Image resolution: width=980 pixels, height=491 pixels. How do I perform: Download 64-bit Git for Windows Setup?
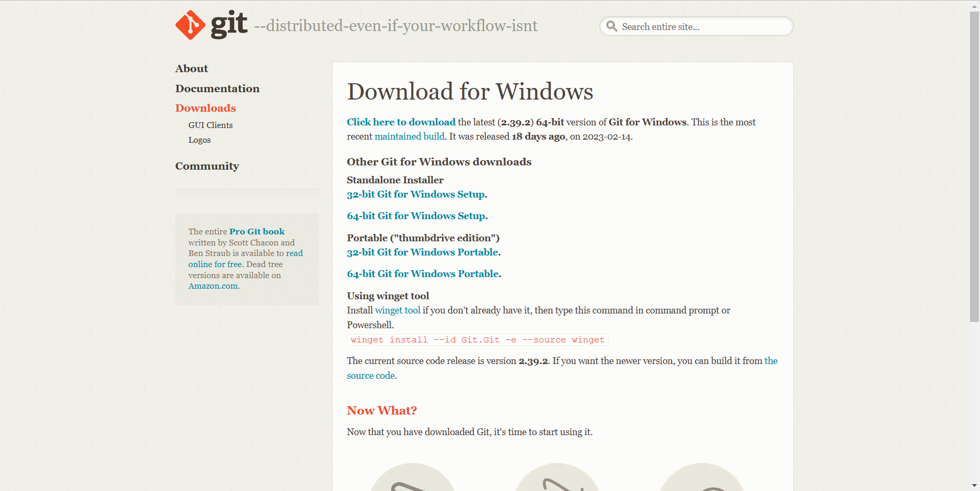pos(416,216)
